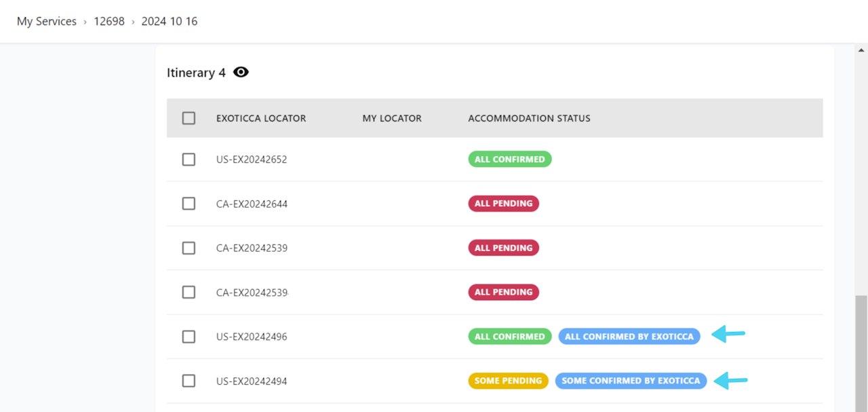868x412 pixels.
Task: Click the Accommodation Status column header
Action: (529, 118)
